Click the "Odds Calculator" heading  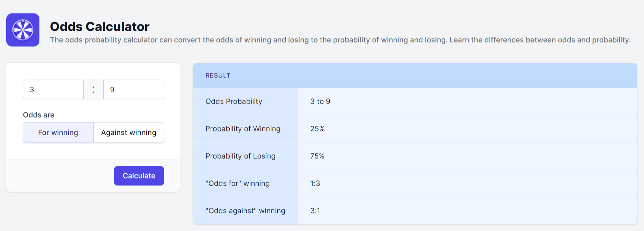(100, 27)
